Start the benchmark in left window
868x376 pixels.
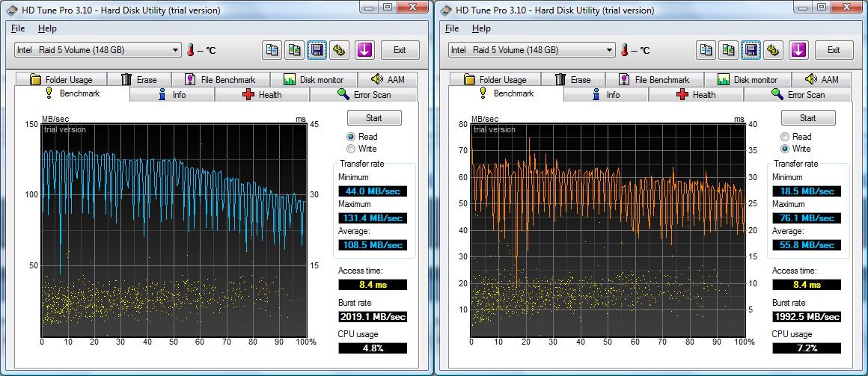click(374, 118)
